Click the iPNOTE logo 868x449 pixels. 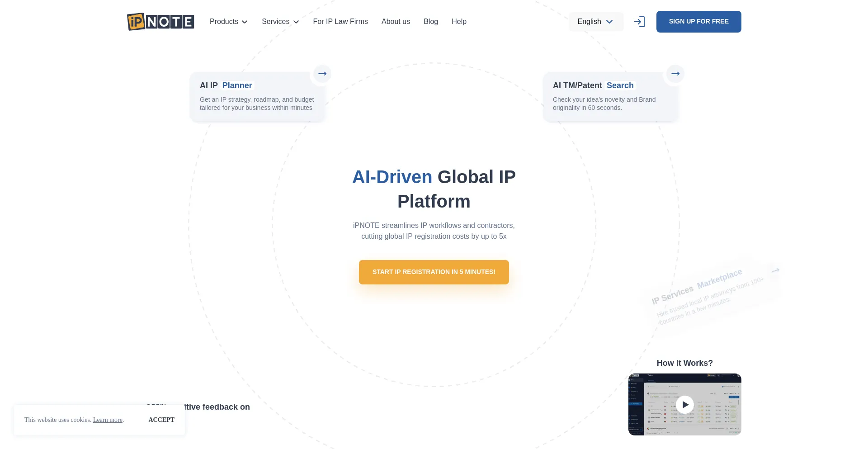160,22
